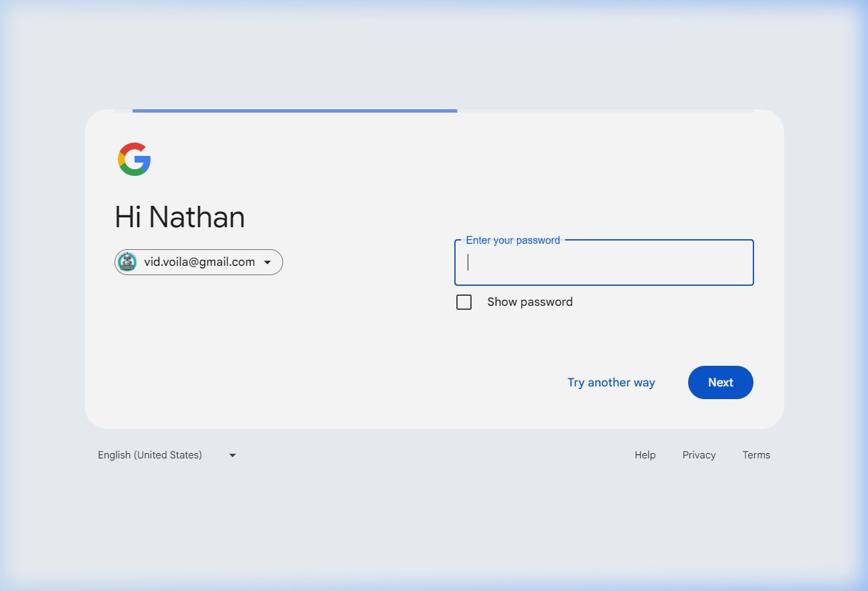
Task: Open the "Try another way" link
Action: [x=611, y=382]
